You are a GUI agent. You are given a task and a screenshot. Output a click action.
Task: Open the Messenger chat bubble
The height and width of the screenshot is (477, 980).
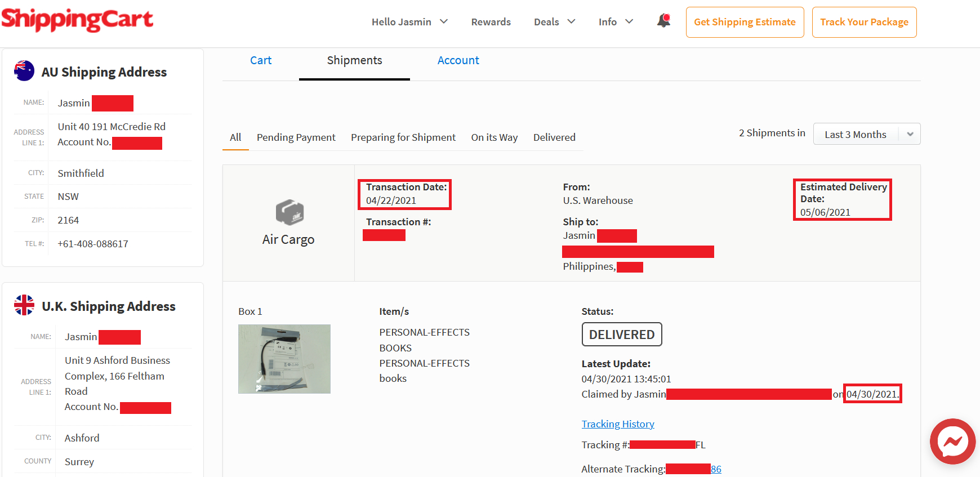(x=953, y=442)
